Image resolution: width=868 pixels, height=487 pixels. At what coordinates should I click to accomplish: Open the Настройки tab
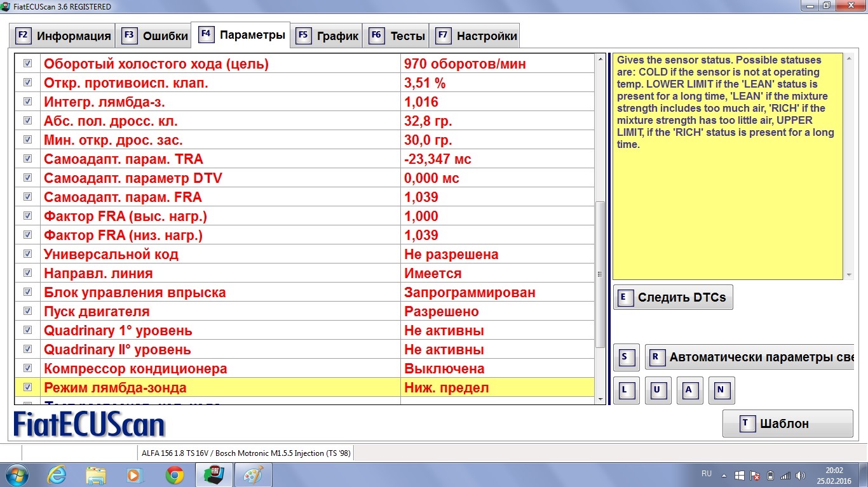tap(476, 36)
